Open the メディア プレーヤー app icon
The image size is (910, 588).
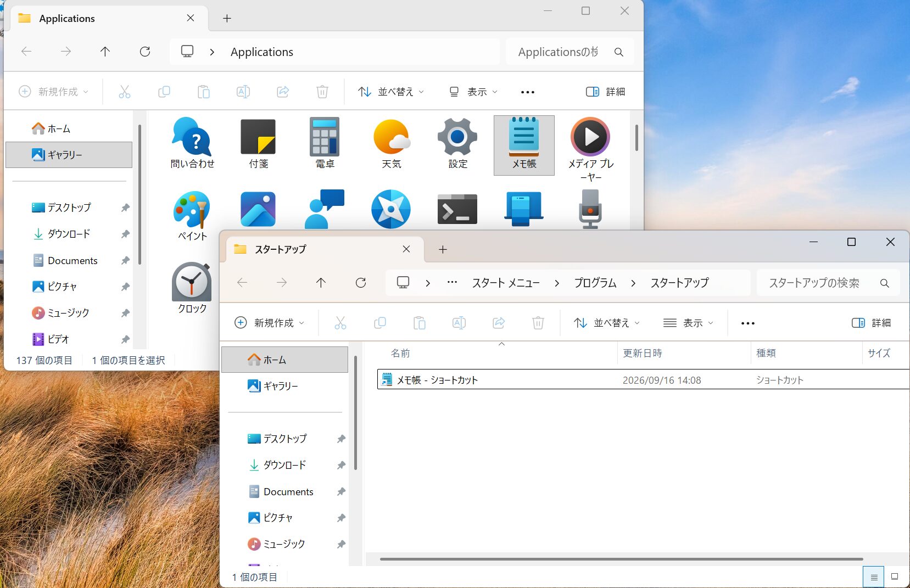tap(590, 149)
